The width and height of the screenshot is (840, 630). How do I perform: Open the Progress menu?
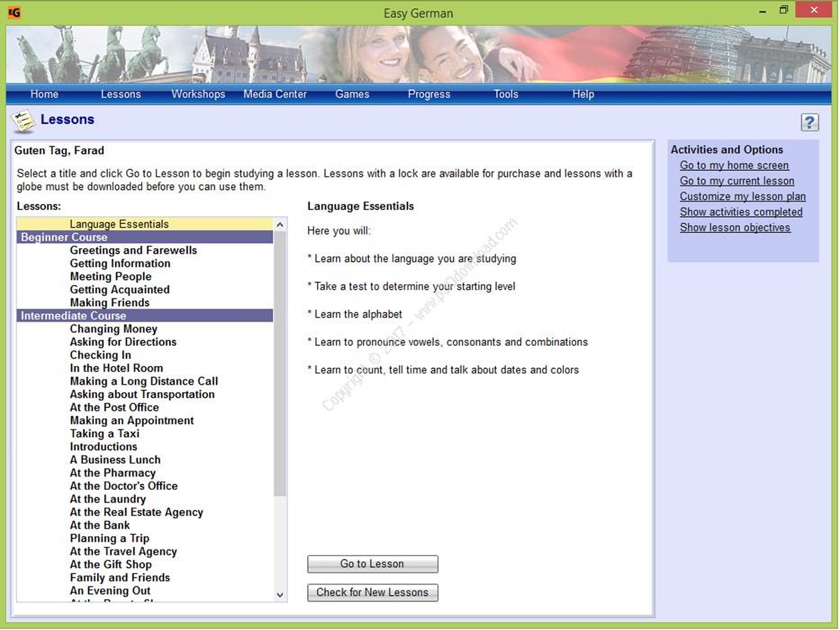point(429,94)
